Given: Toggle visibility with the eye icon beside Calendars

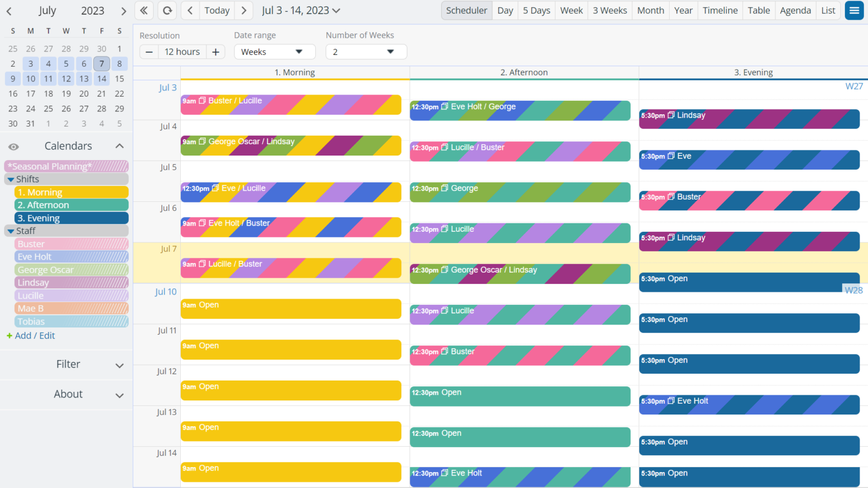Looking at the screenshot, I should [14, 145].
